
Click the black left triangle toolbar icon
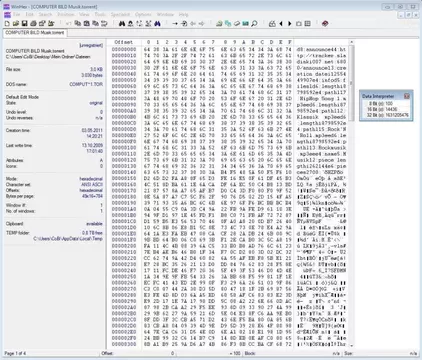pyautogui.click(x=281, y=23)
